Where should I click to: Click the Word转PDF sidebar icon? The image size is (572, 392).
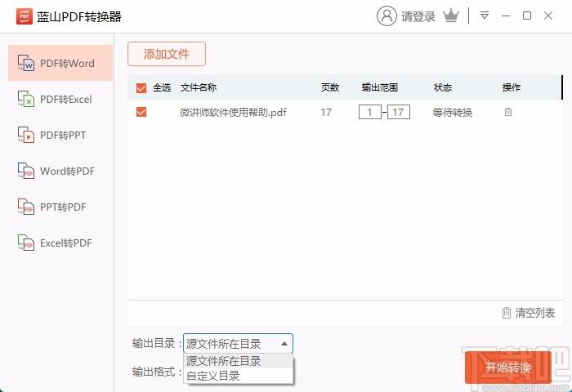[x=26, y=171]
